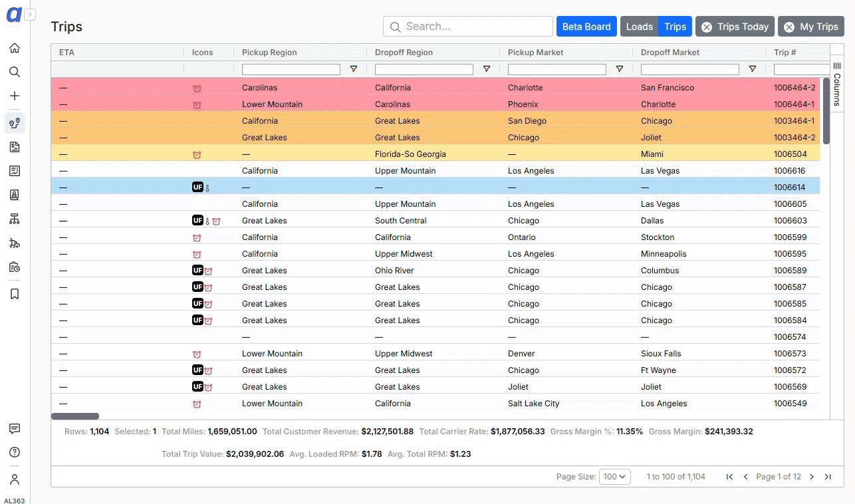This screenshot has width=855, height=504.
Task: Click San Francisco dropoff market cell
Action: tap(668, 88)
